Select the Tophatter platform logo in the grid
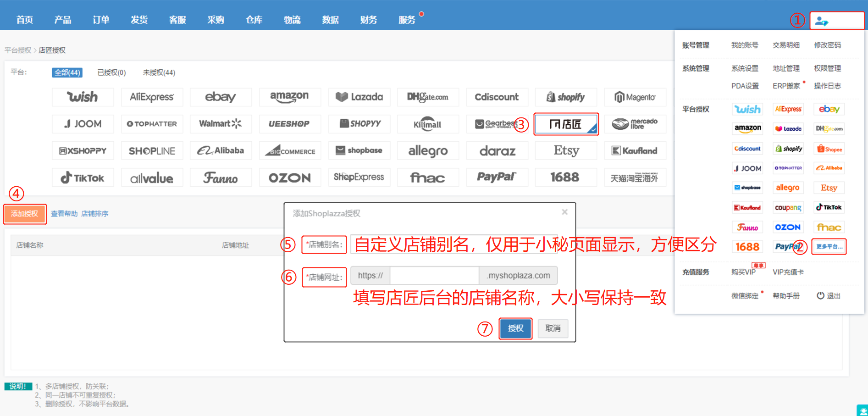868x416 pixels. click(152, 124)
